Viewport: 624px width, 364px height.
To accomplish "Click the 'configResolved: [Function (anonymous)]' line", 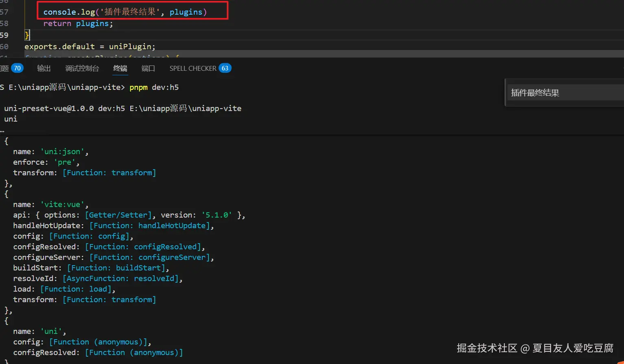I will click(98, 353).
